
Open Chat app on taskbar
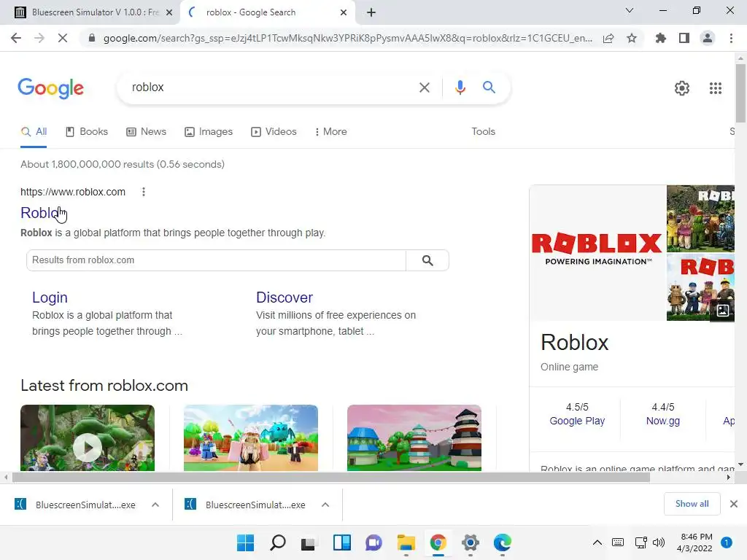(374, 542)
